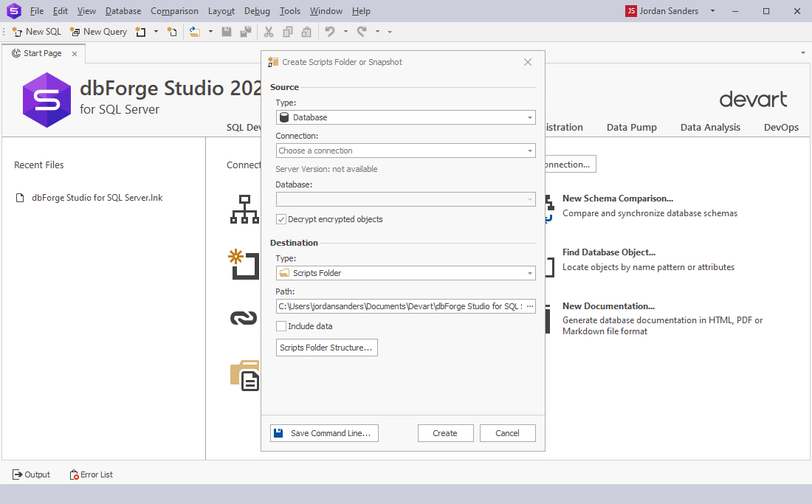Image resolution: width=812 pixels, height=504 pixels.
Task: Open the Source Type dropdown showing Database
Action: 405,117
